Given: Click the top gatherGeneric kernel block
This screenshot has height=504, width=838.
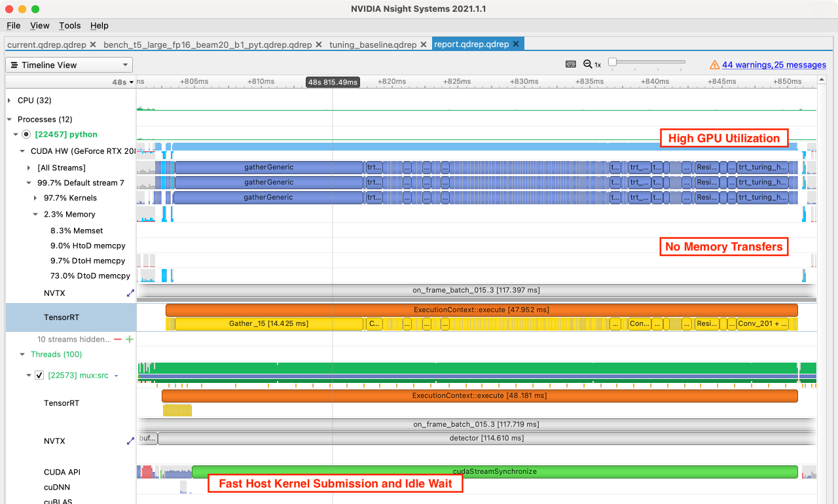Looking at the screenshot, I should click(268, 167).
